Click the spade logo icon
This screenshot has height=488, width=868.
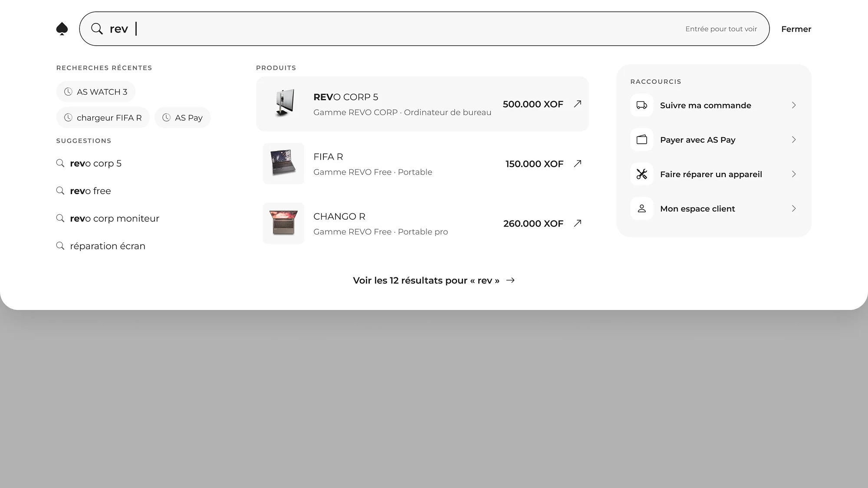click(62, 29)
